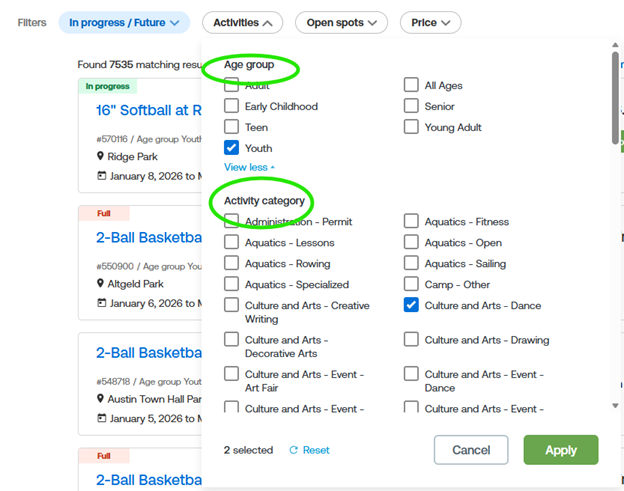Image resolution: width=624 pixels, height=491 pixels.
Task: Check the Senior age group checkbox
Action: point(411,106)
